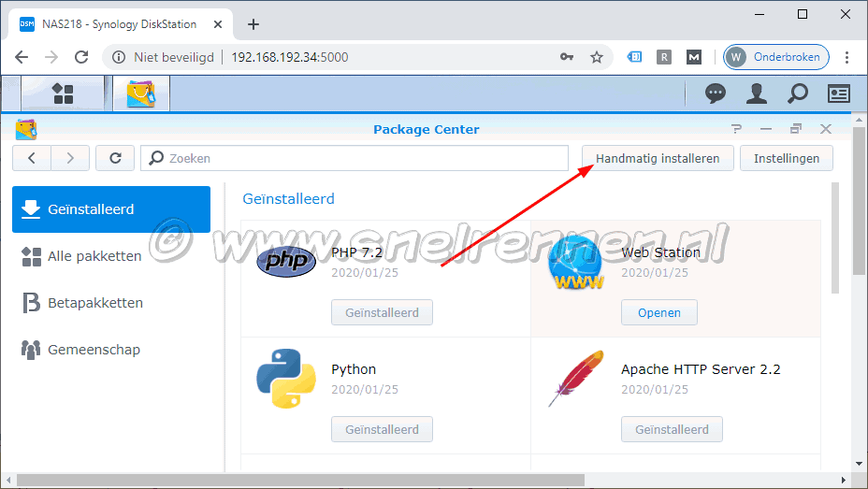
Task: Select the Package Center taskbar icon
Action: coord(141,93)
